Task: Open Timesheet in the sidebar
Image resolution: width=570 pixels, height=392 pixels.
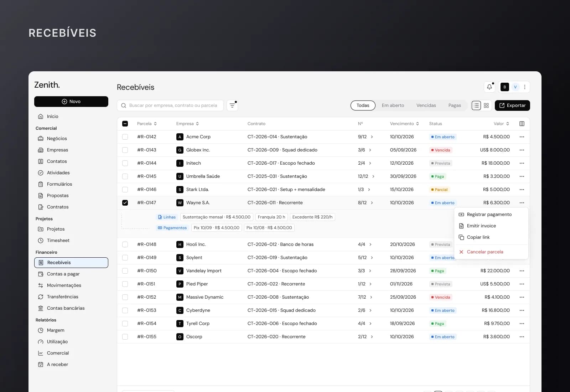Action: coord(58,241)
